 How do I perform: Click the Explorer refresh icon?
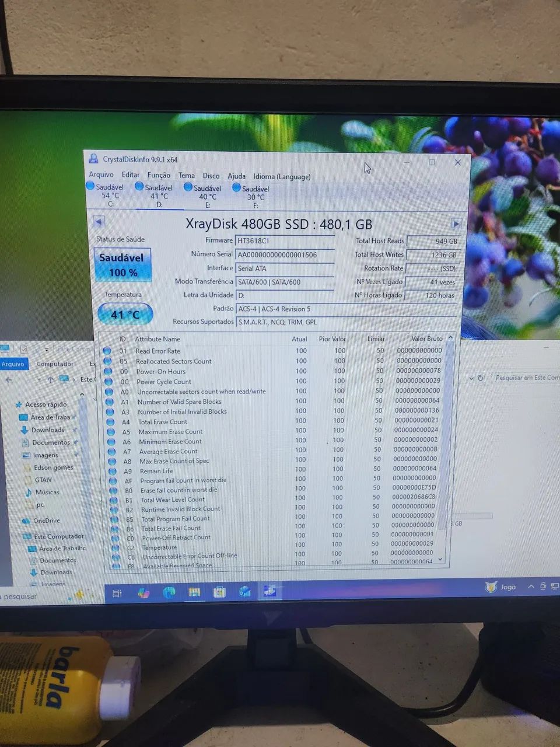pyautogui.click(x=480, y=378)
